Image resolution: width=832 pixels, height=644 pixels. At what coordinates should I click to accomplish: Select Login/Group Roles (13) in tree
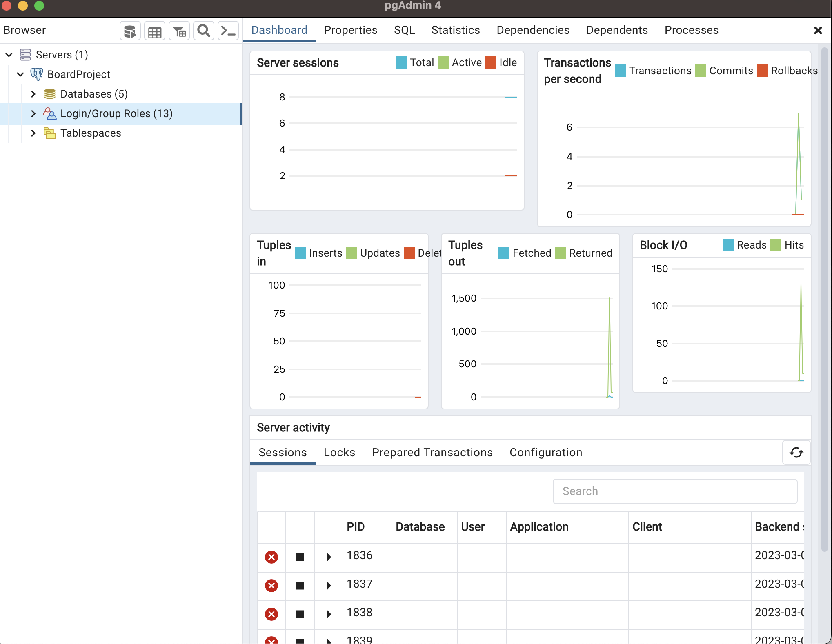click(116, 113)
